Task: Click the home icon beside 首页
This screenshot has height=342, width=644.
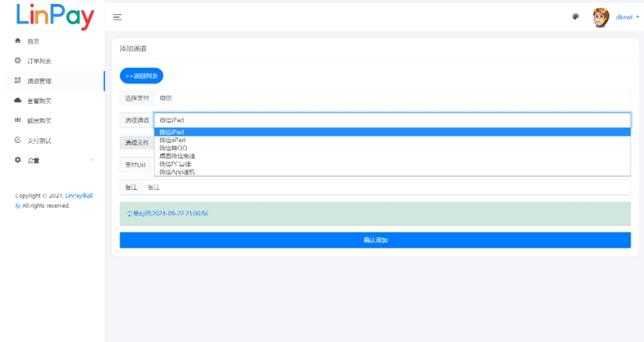Action: tap(18, 41)
